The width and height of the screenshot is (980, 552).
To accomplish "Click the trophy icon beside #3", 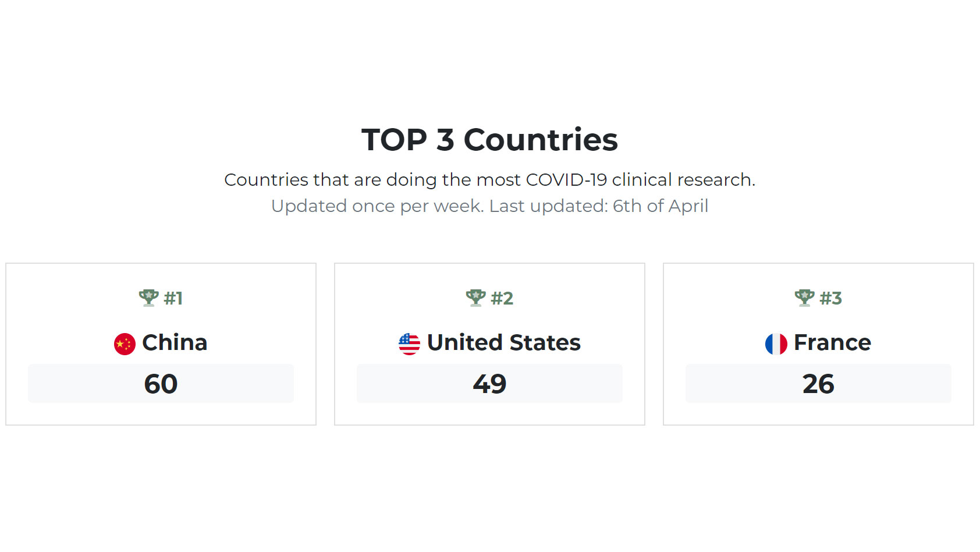I will [x=805, y=298].
